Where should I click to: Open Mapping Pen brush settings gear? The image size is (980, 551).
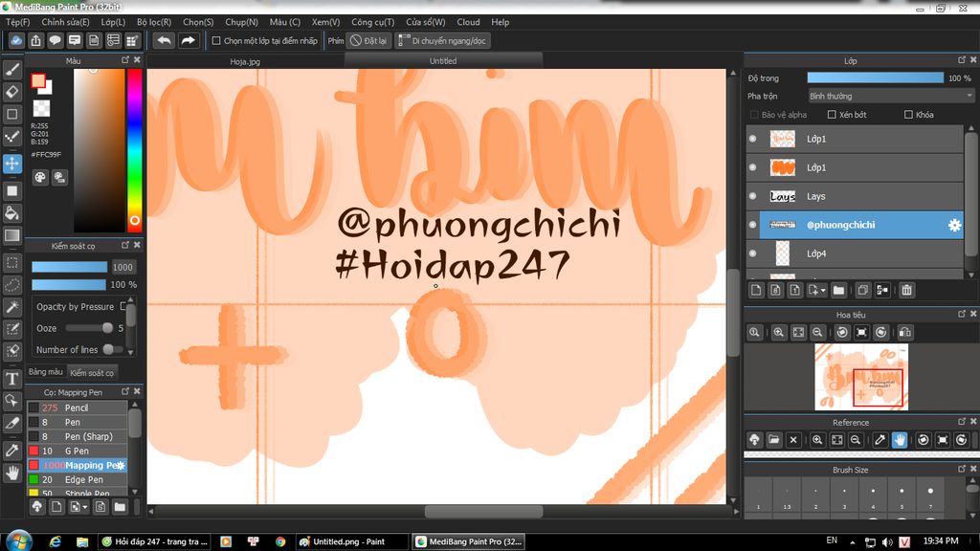pos(122,466)
